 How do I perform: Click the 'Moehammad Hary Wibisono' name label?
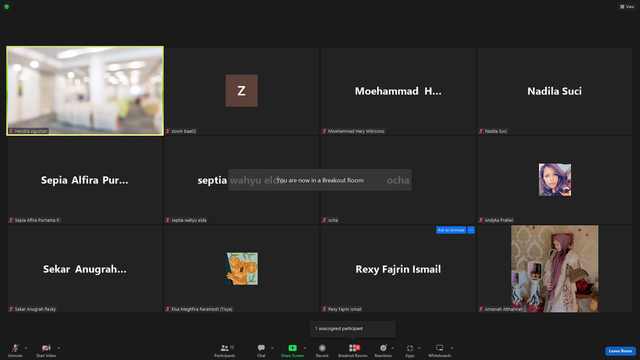click(356, 131)
